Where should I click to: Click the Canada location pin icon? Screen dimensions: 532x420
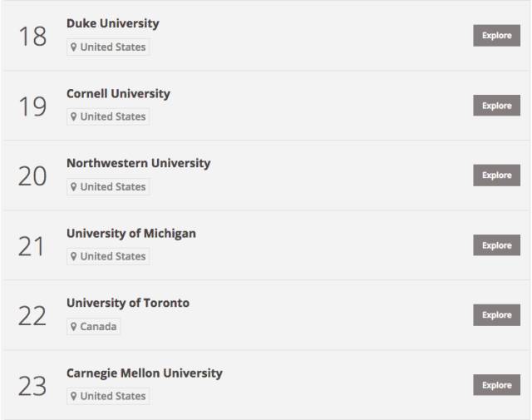point(73,327)
